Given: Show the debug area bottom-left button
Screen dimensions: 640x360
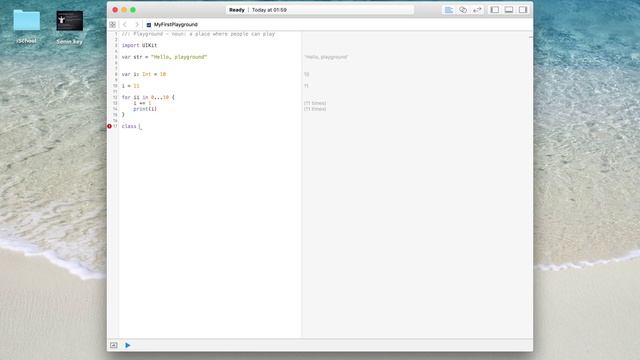Looking at the screenshot, I should (113, 345).
